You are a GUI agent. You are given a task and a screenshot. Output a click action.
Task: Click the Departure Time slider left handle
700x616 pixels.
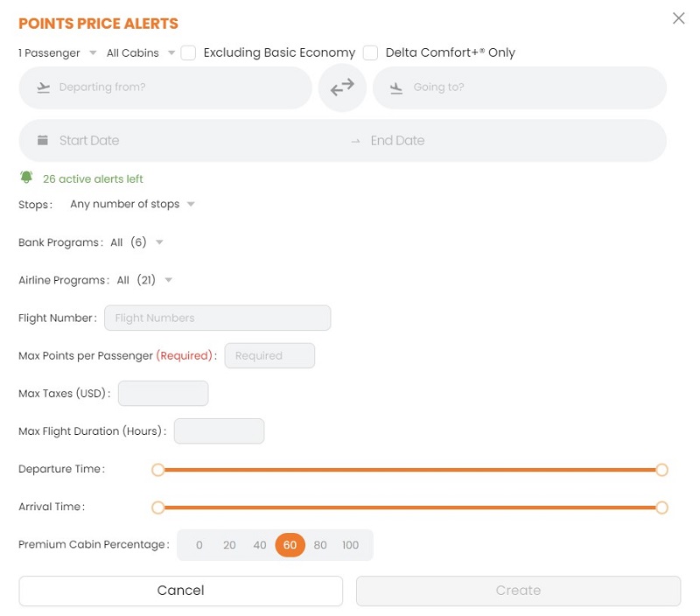pyautogui.click(x=157, y=470)
